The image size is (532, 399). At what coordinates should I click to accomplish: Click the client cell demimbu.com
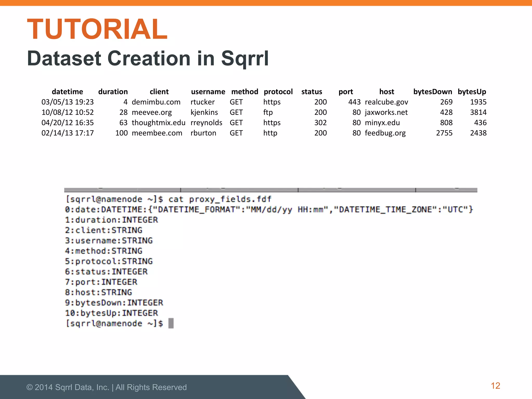(x=156, y=102)
